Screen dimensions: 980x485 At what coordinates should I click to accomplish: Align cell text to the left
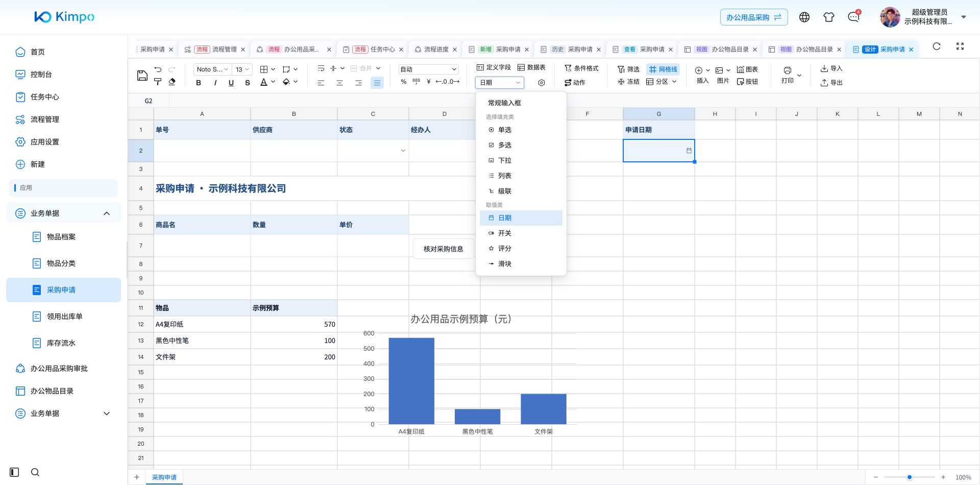click(321, 82)
